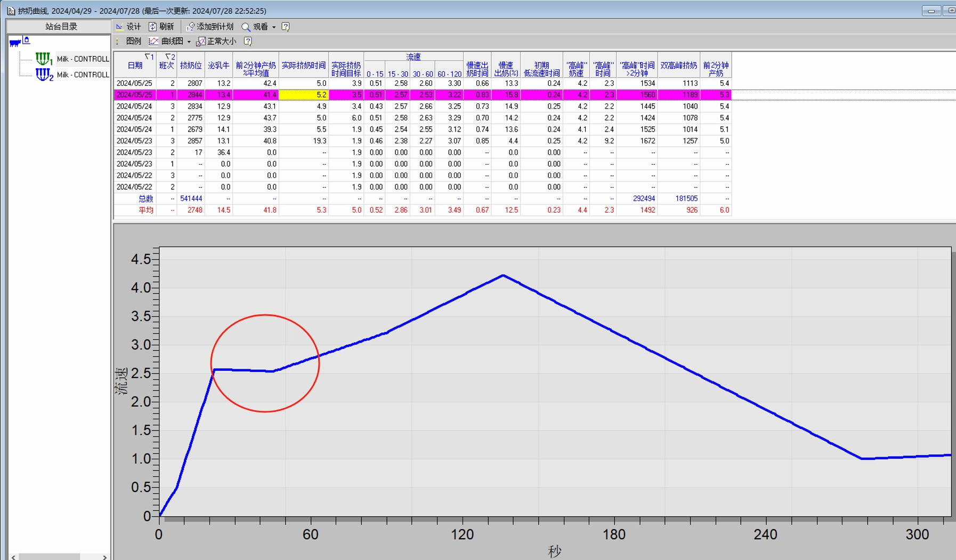Click the 曲线图 chart icon
The width and height of the screenshot is (956, 560).
click(153, 41)
